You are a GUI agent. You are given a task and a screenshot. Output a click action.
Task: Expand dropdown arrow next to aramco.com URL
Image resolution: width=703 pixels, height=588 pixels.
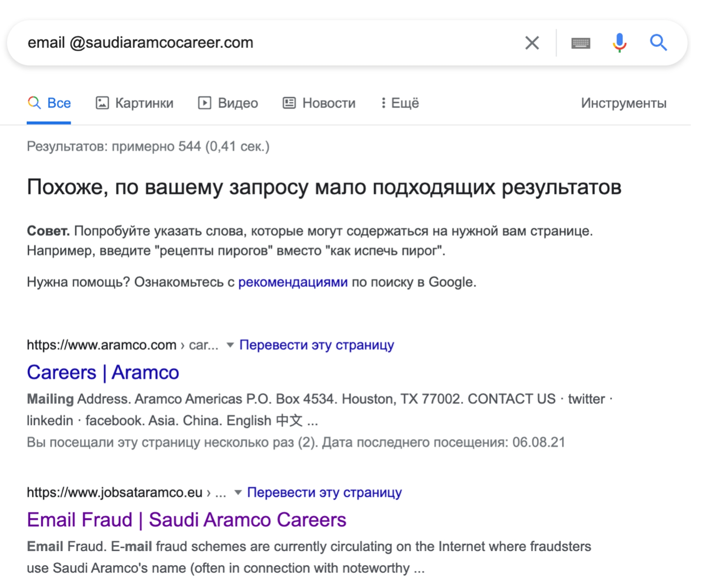[x=230, y=345]
